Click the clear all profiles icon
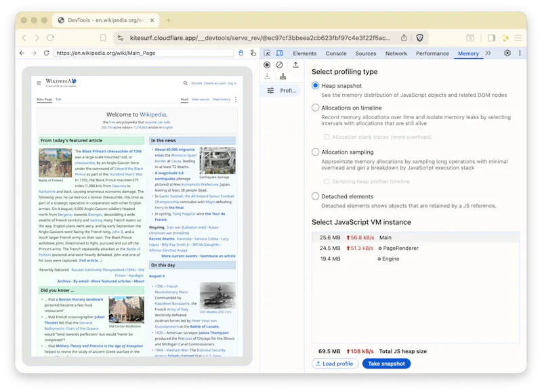 point(279,65)
